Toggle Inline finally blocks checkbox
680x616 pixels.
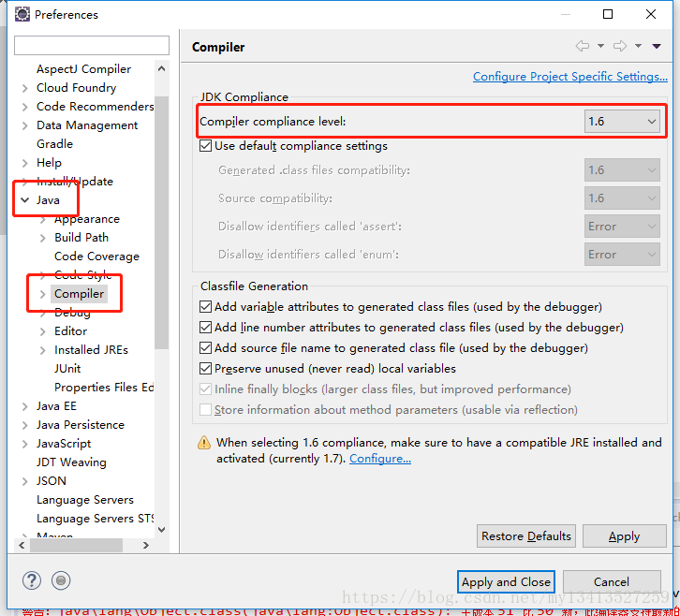[205, 389]
